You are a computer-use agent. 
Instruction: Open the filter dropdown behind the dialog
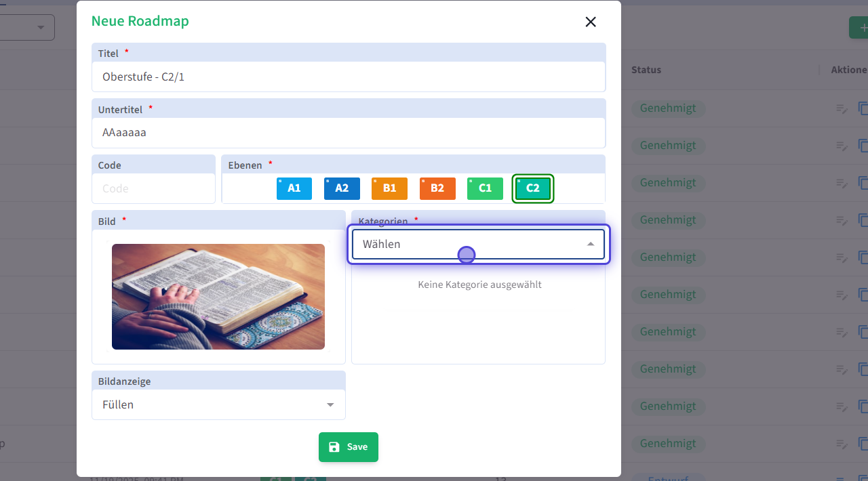pos(27,27)
